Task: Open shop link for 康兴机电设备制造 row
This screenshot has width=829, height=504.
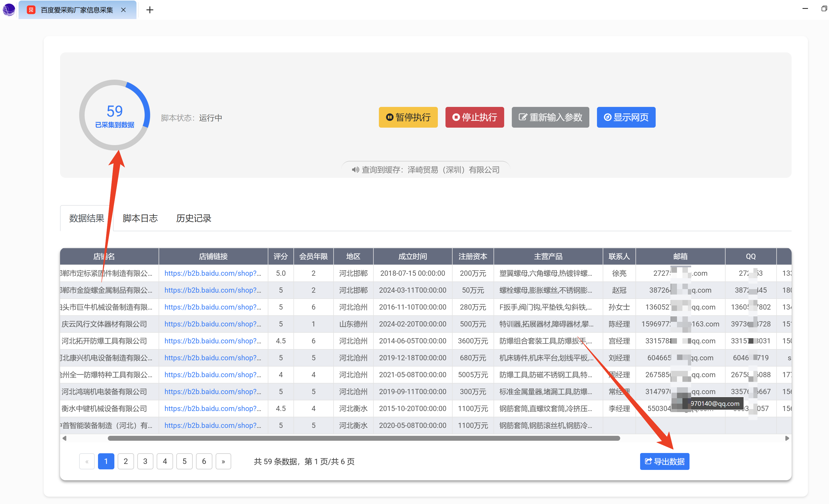Action: point(213,358)
